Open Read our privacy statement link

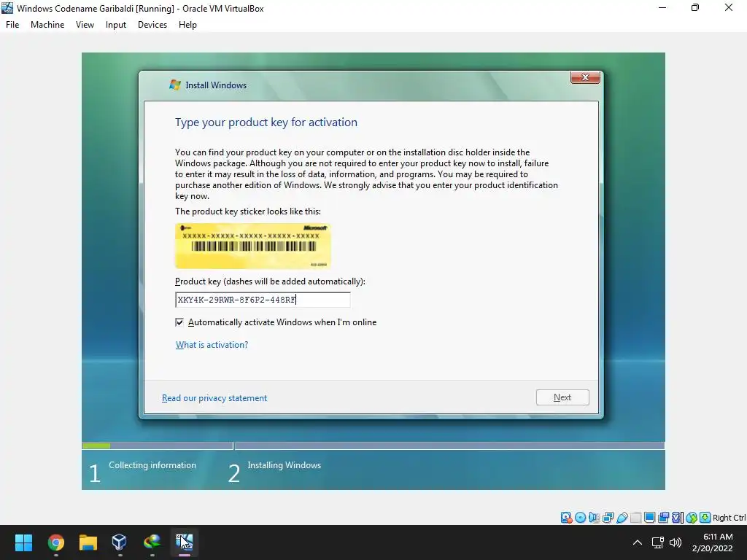click(214, 398)
